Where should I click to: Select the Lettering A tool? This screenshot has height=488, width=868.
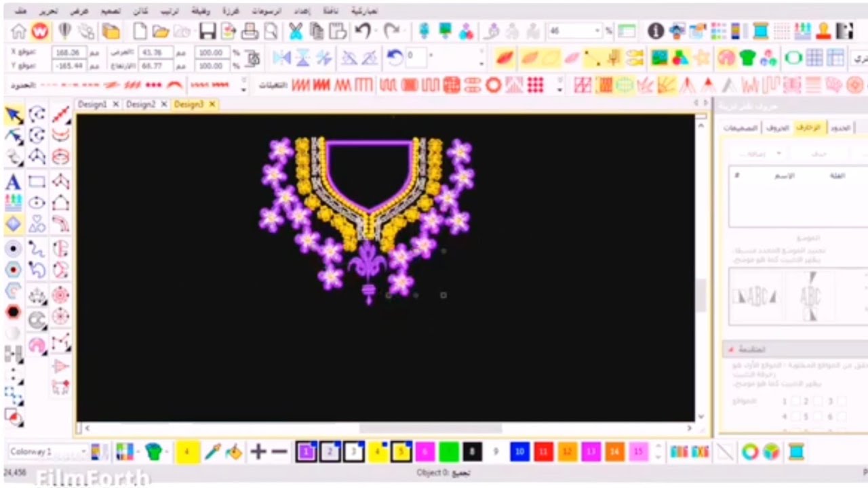(x=13, y=182)
